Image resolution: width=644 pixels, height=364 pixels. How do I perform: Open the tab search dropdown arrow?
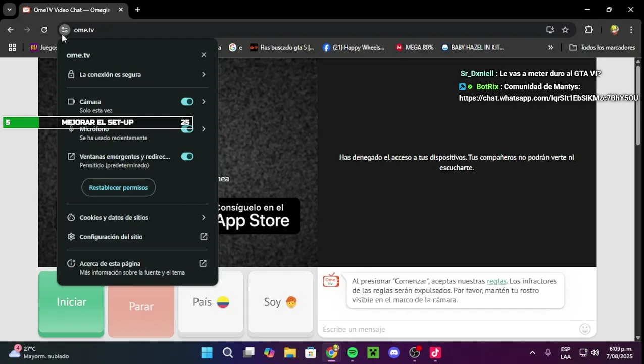[x=9, y=10]
